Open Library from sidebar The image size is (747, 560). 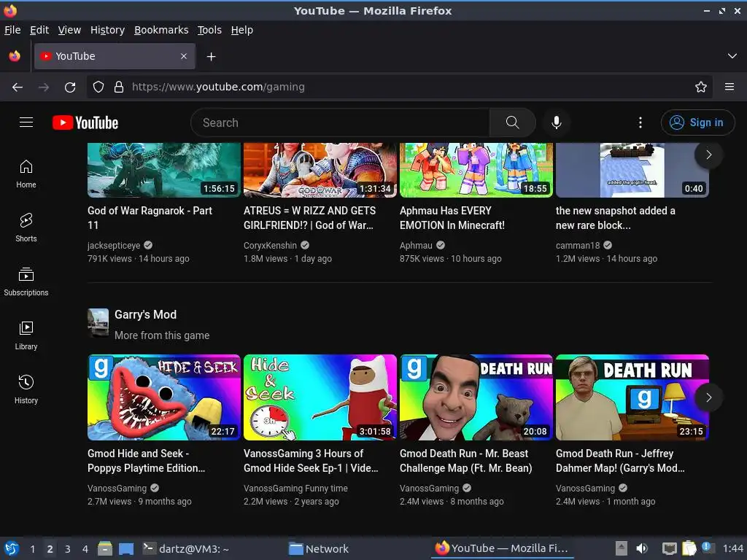pos(26,335)
